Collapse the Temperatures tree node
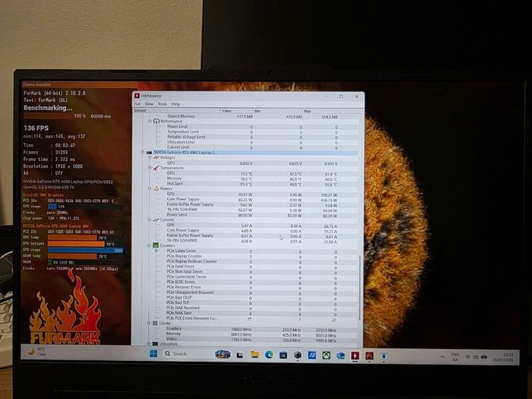Viewport: 532px width, 399px height. [x=149, y=168]
